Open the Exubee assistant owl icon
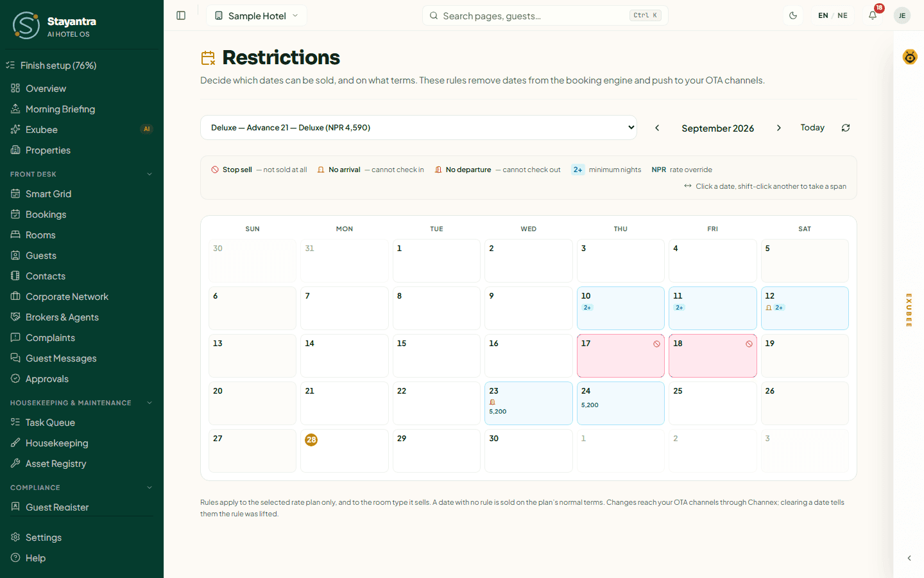This screenshot has width=924, height=578. pos(910,57)
